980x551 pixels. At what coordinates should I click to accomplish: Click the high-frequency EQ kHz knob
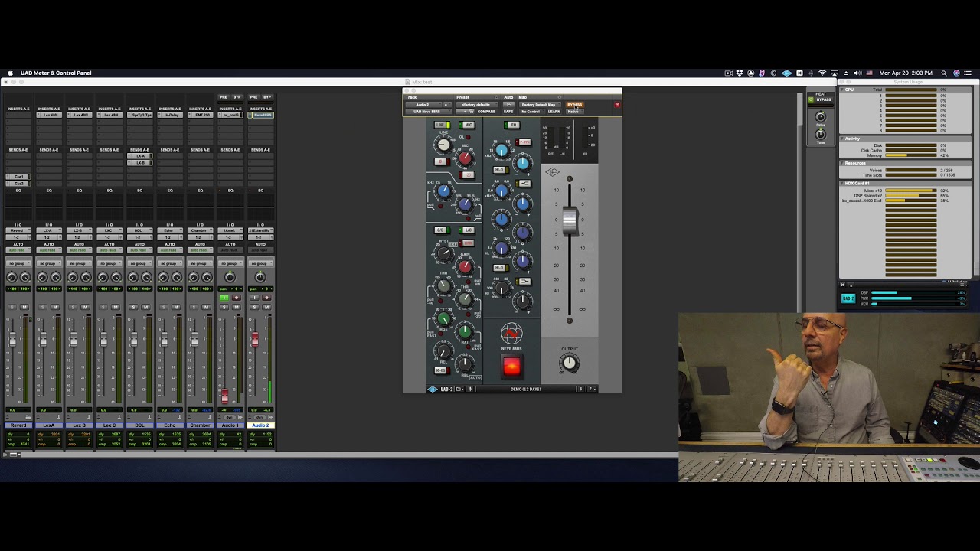tap(501, 150)
